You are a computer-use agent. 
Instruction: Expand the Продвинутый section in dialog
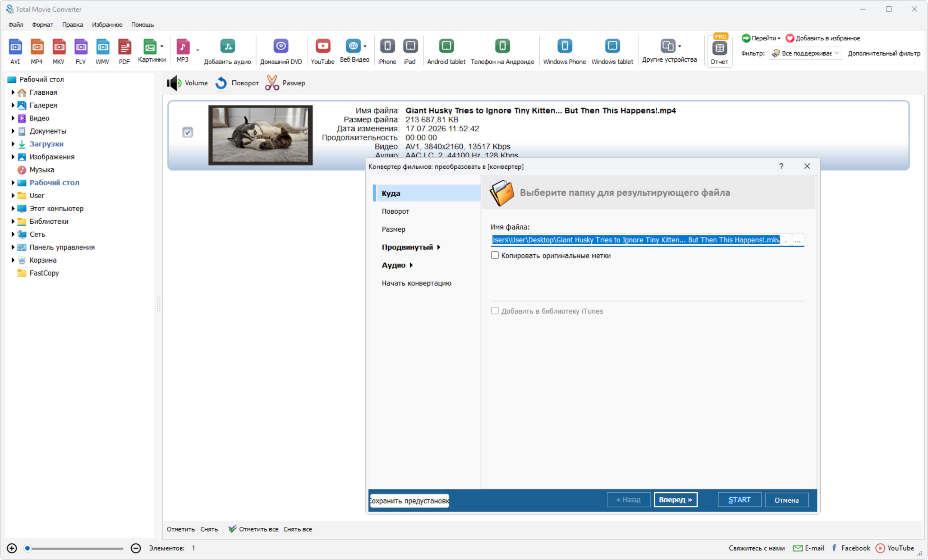click(x=411, y=247)
